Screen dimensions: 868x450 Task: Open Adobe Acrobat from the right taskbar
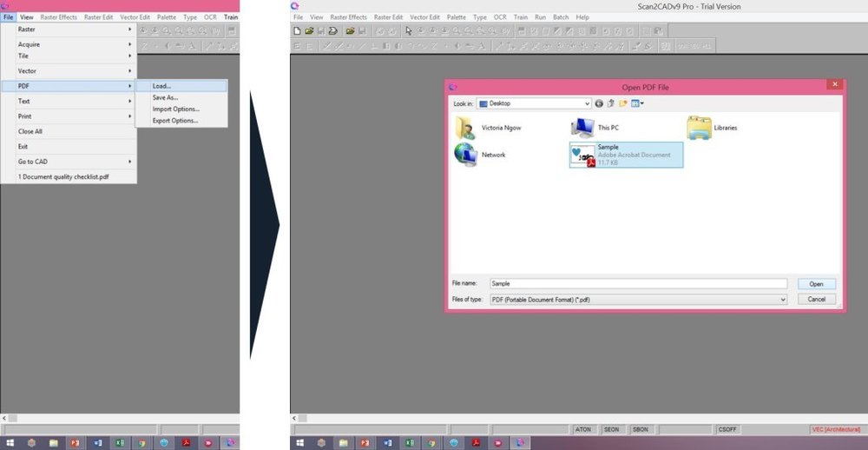coord(476,443)
